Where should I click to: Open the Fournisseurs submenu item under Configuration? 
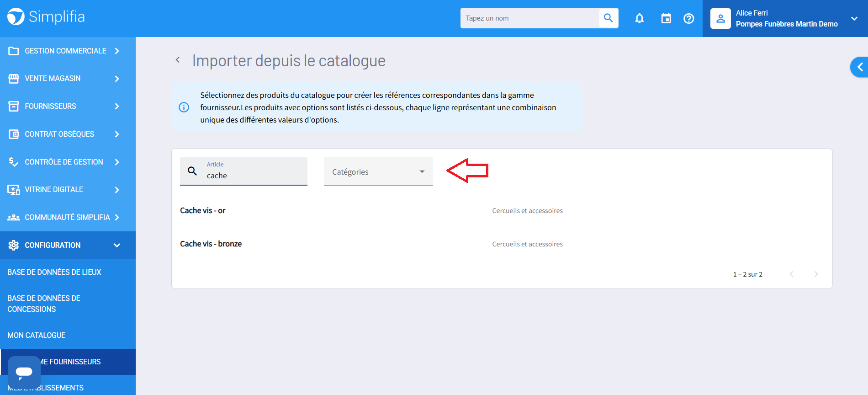click(68, 362)
